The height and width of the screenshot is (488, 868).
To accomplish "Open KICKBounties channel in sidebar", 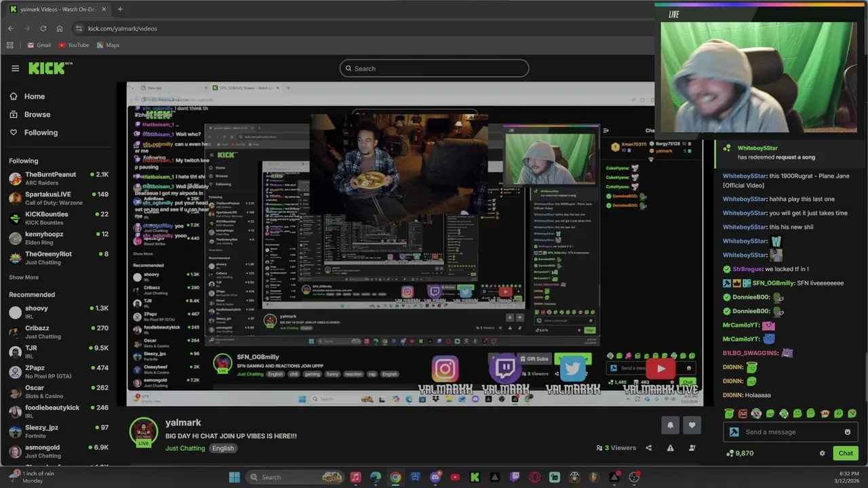I will coord(58,218).
